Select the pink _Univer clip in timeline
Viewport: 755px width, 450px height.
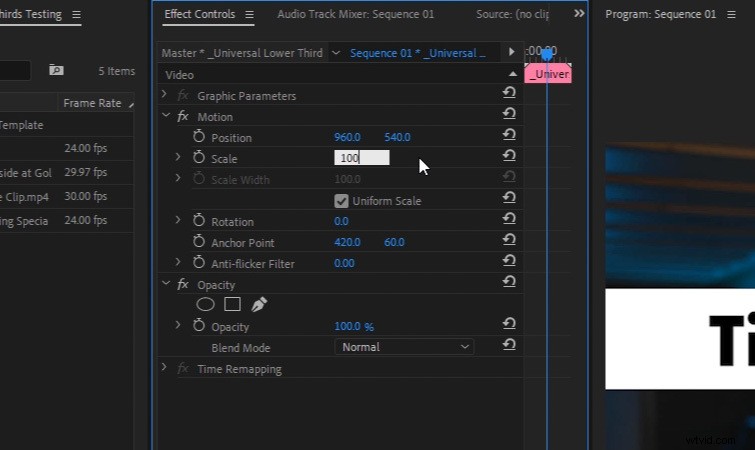pos(548,74)
